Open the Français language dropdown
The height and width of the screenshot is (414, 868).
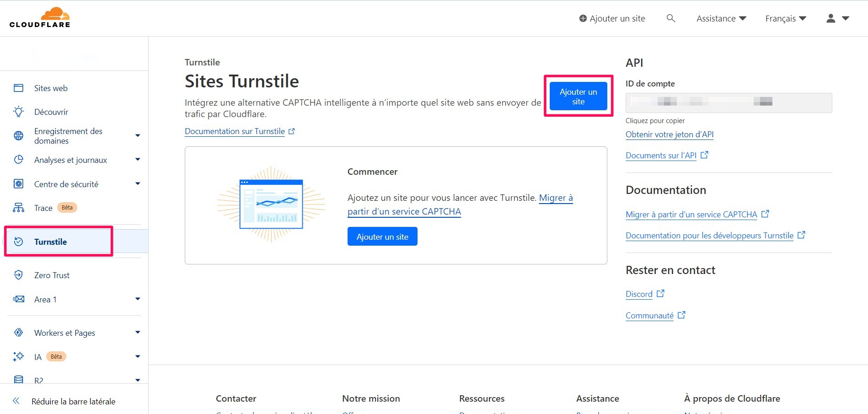[786, 18]
